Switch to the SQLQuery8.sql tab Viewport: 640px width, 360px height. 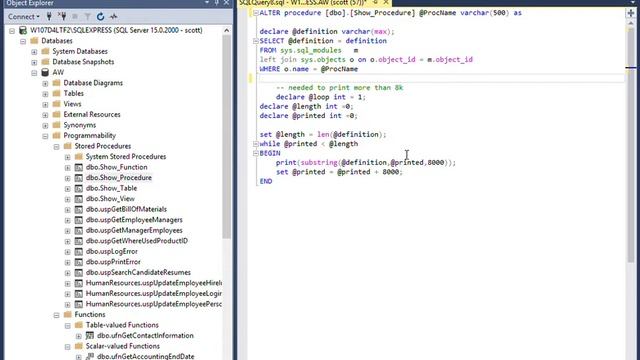(303, 3)
